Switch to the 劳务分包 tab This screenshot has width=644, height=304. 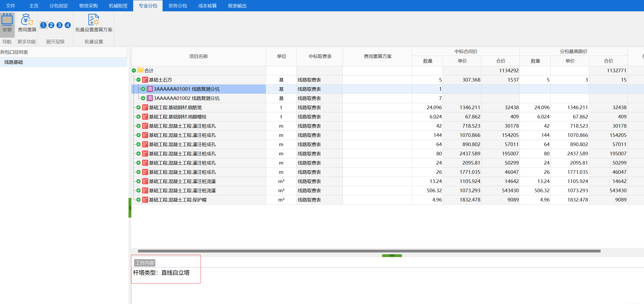tap(177, 6)
